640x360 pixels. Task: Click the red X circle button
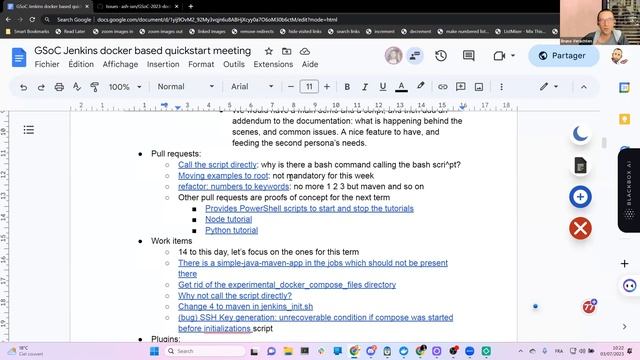coord(580,228)
